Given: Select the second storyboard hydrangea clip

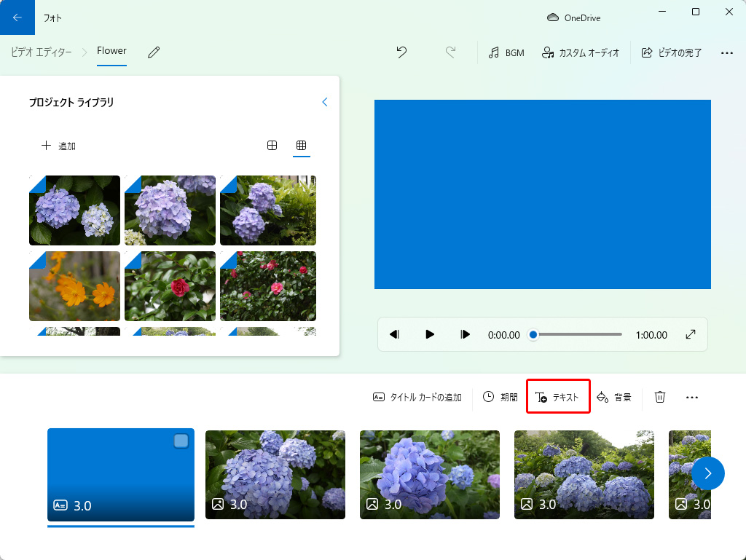Looking at the screenshot, I should [x=275, y=474].
